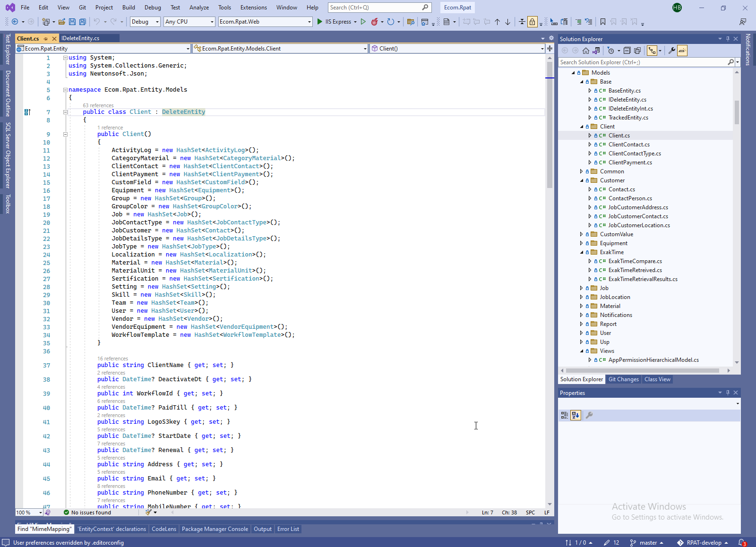Toggle auto-hide pin on Solution Explorer panel

pyautogui.click(x=728, y=39)
